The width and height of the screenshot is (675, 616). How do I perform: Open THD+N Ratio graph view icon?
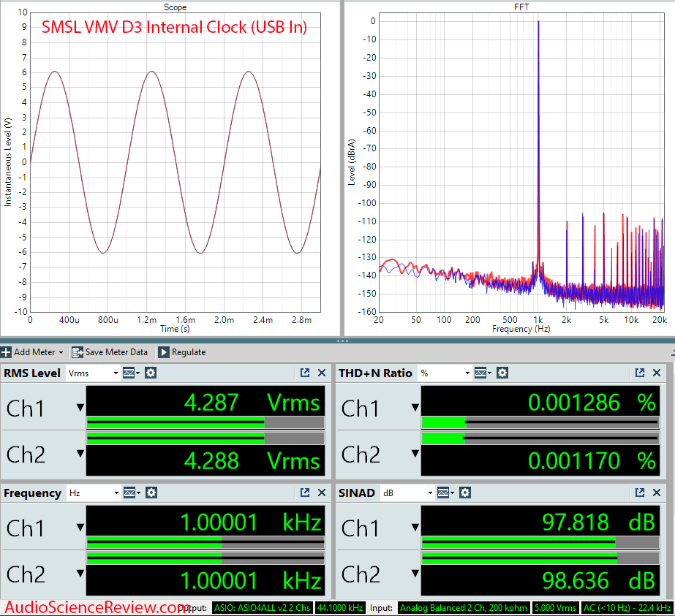pyautogui.click(x=483, y=373)
